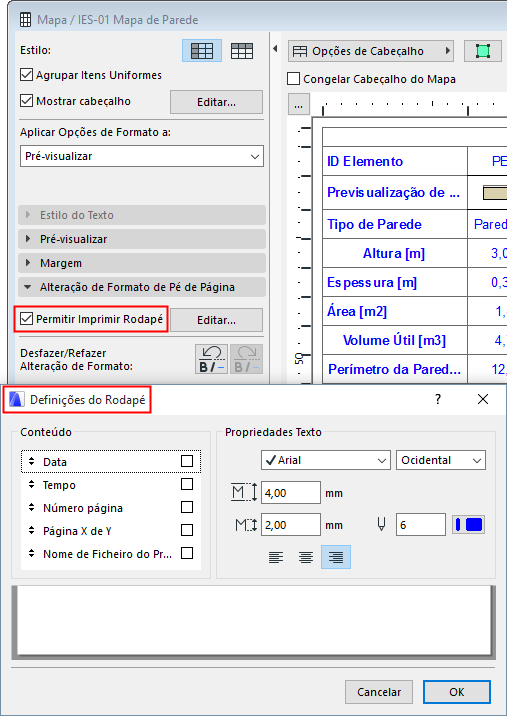Expand the Margem section
Screen dimensions: 507x716
click(142, 263)
